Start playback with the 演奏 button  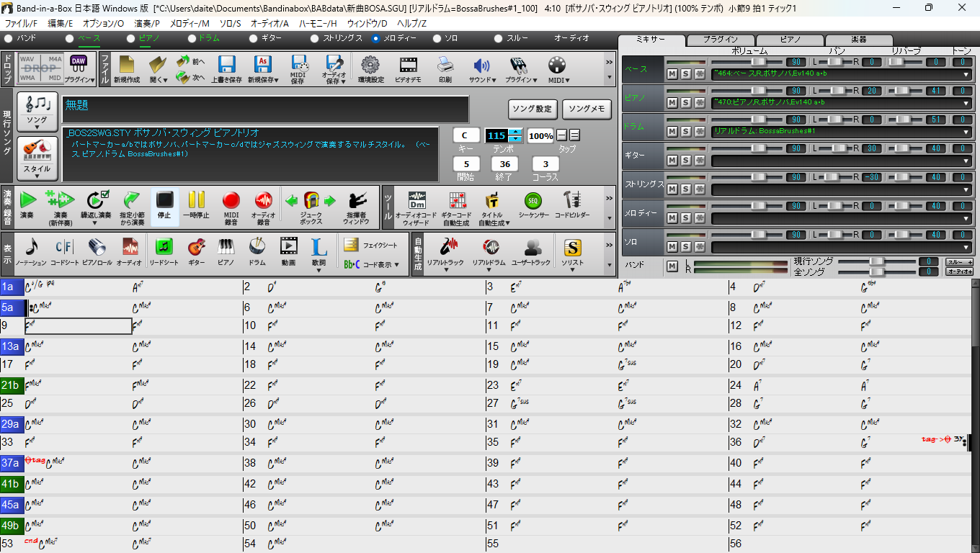click(x=28, y=204)
